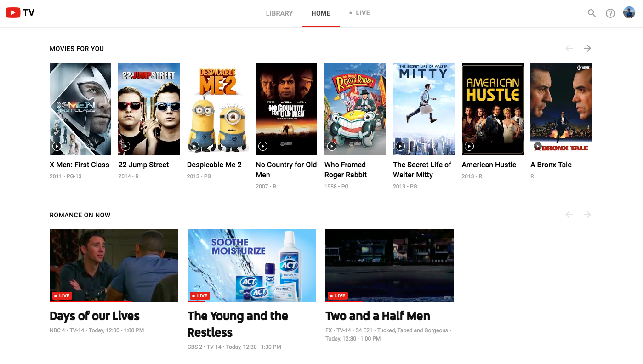Viewport: 643px width, 364px height.
Task: Click "2013 • R" under American Hustle
Action: 472,176
